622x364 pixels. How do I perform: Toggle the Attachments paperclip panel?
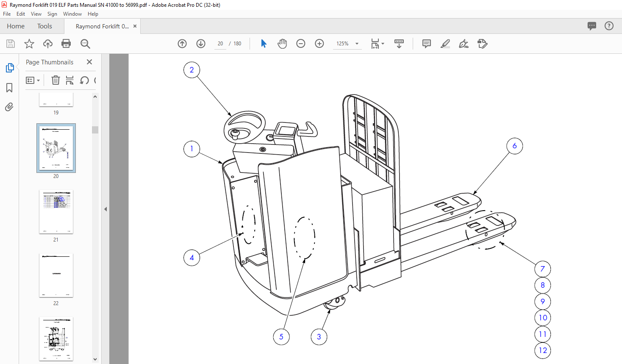click(9, 107)
